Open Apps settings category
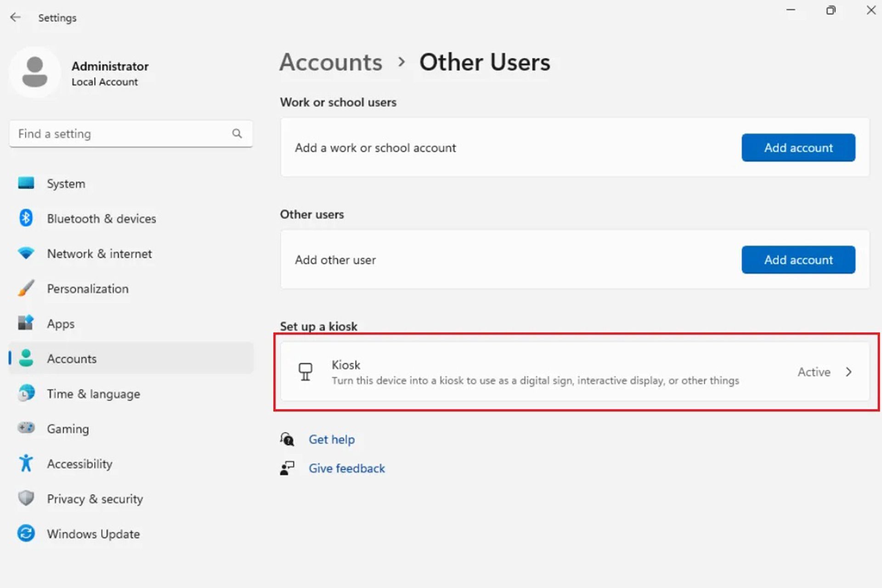882x588 pixels. 131,323
